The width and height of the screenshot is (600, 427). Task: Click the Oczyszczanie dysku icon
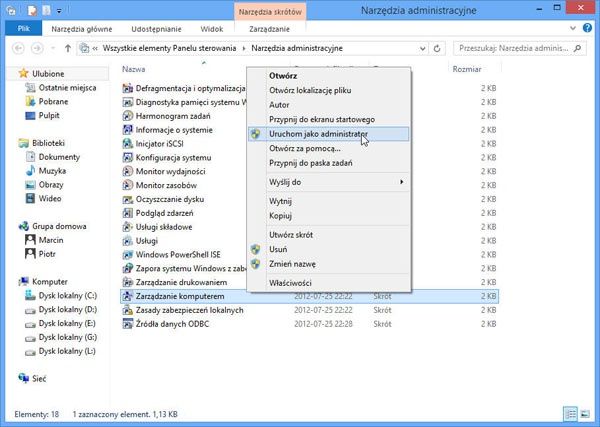point(127,199)
